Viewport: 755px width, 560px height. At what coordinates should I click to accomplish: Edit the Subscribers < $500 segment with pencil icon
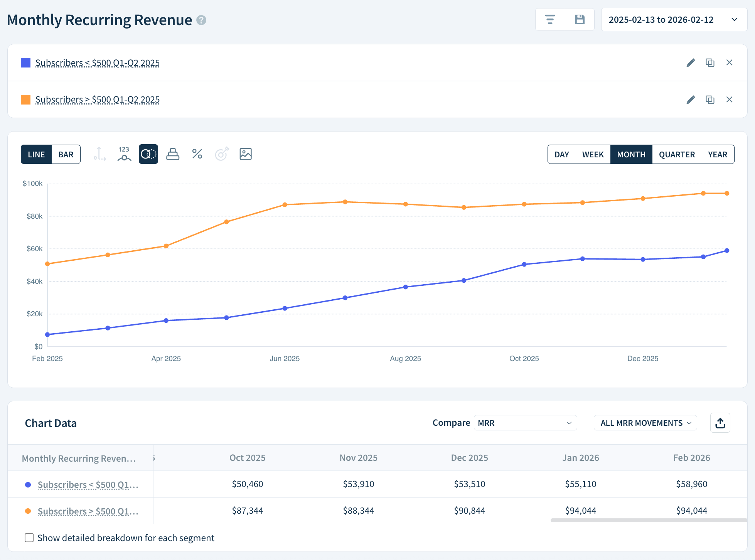(x=690, y=62)
